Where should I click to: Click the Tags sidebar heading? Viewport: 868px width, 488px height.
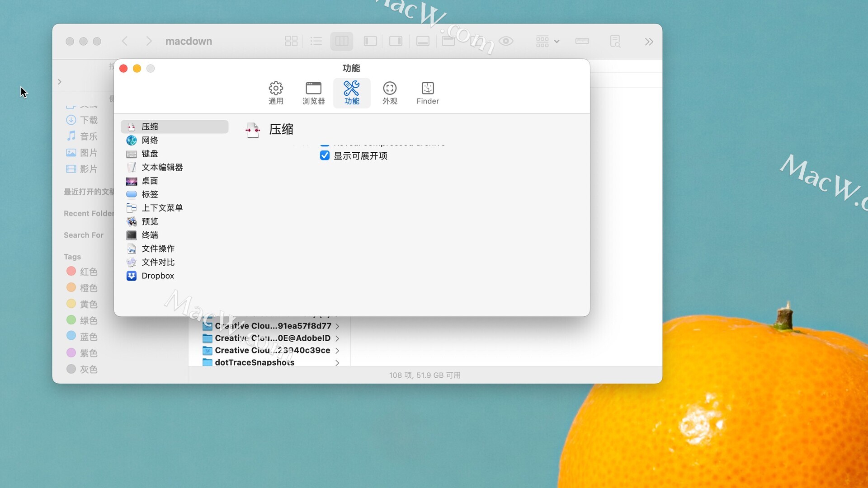[72, 257]
